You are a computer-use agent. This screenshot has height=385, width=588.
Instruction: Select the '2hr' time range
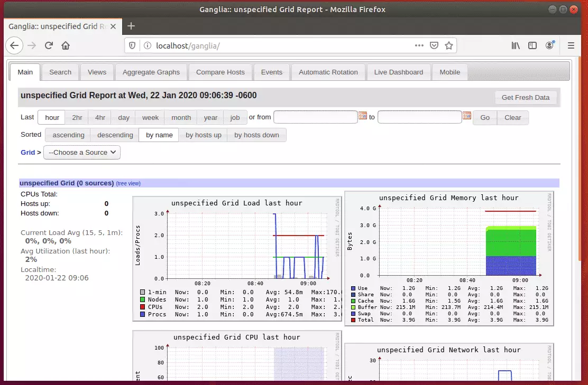point(77,118)
